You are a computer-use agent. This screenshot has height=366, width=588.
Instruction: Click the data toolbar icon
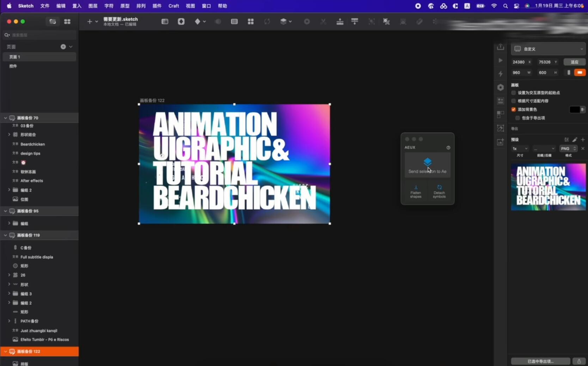[165, 22]
